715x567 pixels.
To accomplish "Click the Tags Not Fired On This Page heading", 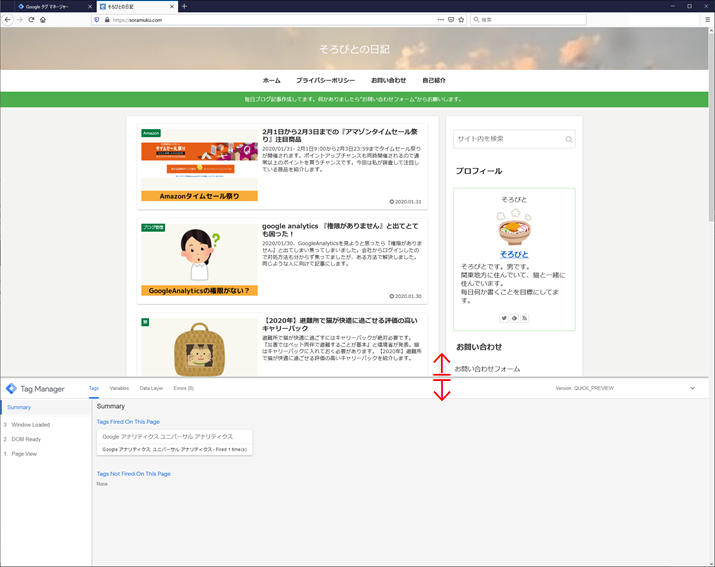I will click(x=134, y=474).
